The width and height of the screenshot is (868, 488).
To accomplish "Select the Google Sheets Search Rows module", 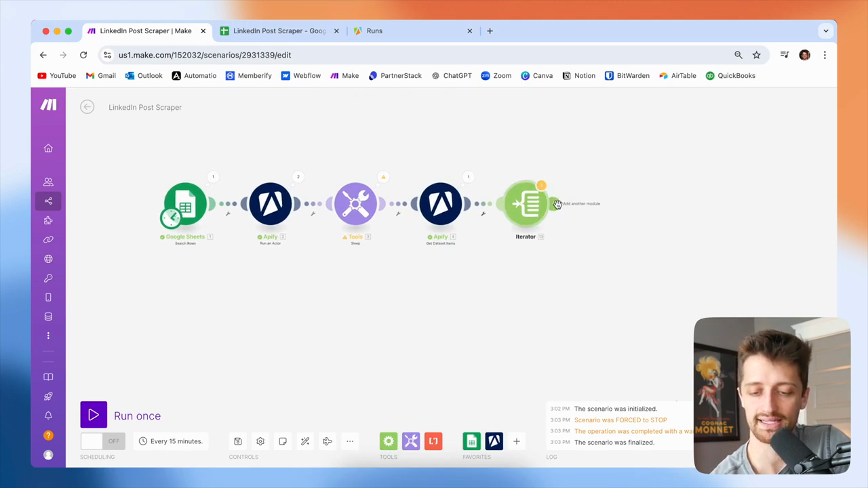I will (x=185, y=203).
